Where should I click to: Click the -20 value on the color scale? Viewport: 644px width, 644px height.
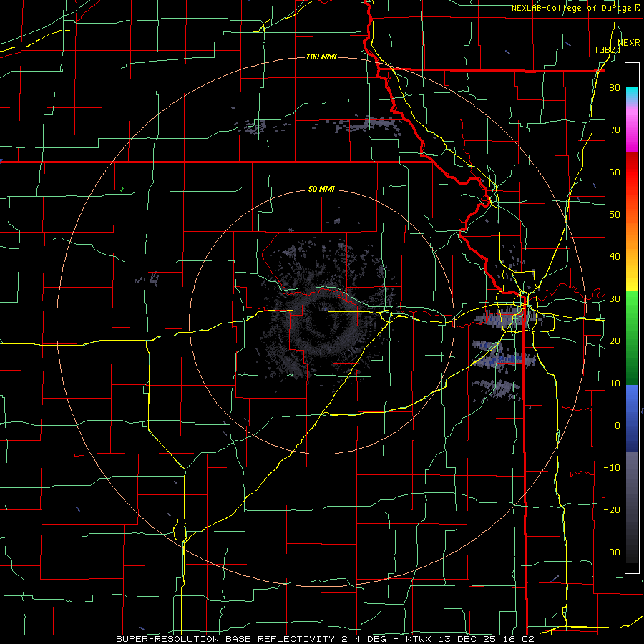click(612, 510)
